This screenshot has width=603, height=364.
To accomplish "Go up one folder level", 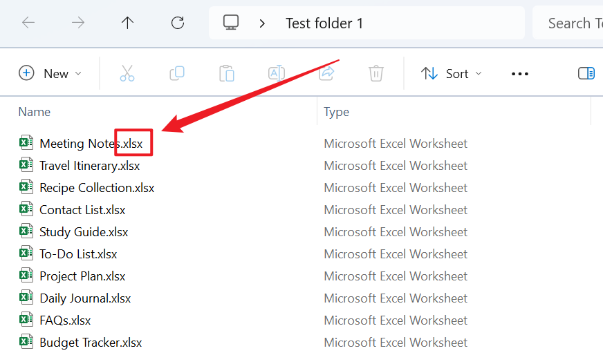I will click(x=127, y=23).
